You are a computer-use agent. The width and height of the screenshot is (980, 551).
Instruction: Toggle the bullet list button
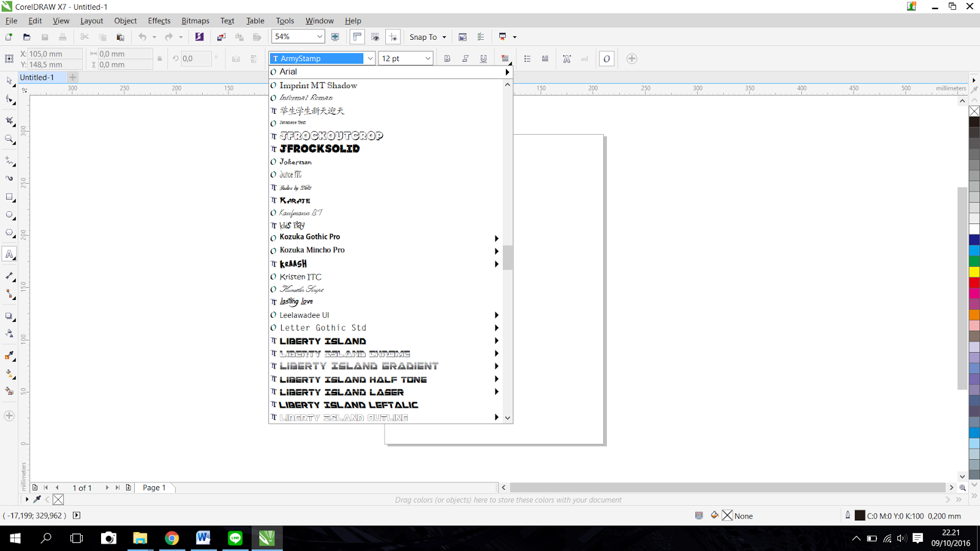coord(527,59)
